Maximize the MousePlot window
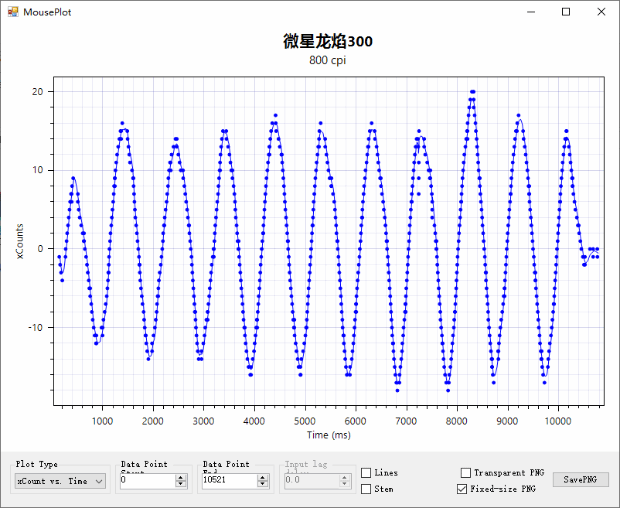 click(566, 12)
